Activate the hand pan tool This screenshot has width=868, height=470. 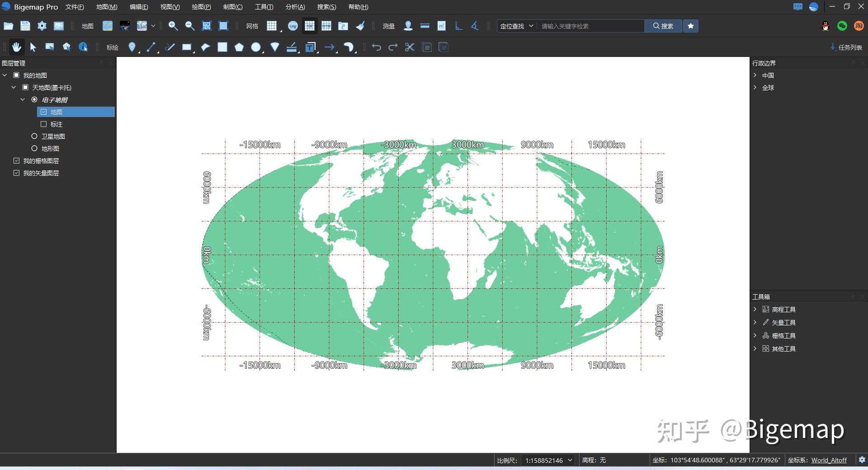point(16,47)
